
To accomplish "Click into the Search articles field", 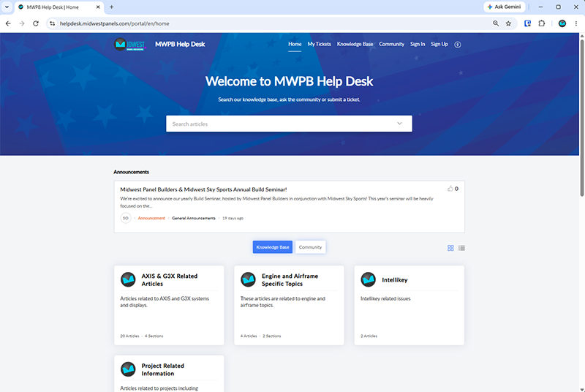I will [x=289, y=124].
